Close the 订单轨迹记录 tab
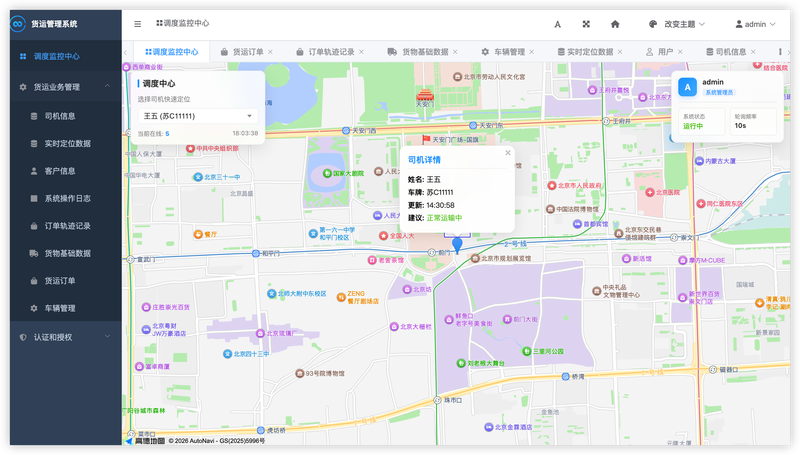800x455 pixels. click(x=361, y=52)
